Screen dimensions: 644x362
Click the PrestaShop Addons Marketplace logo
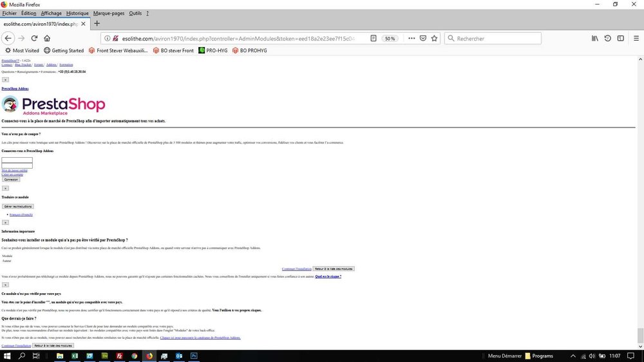point(53,105)
